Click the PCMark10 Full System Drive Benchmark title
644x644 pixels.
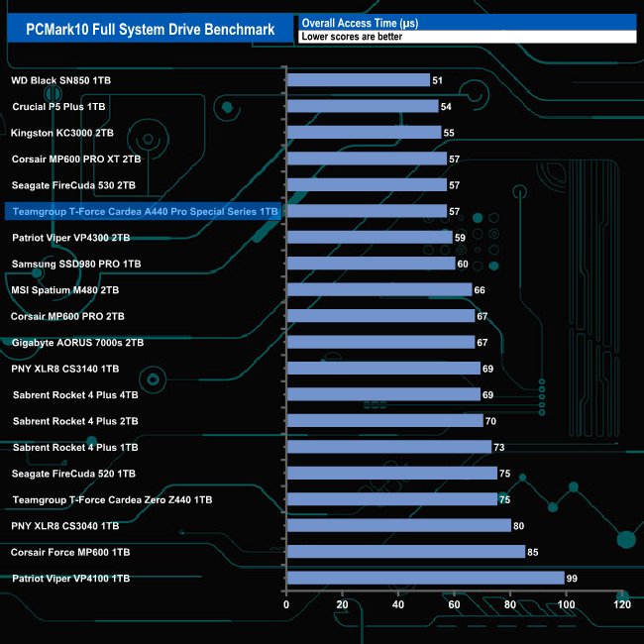tap(151, 29)
